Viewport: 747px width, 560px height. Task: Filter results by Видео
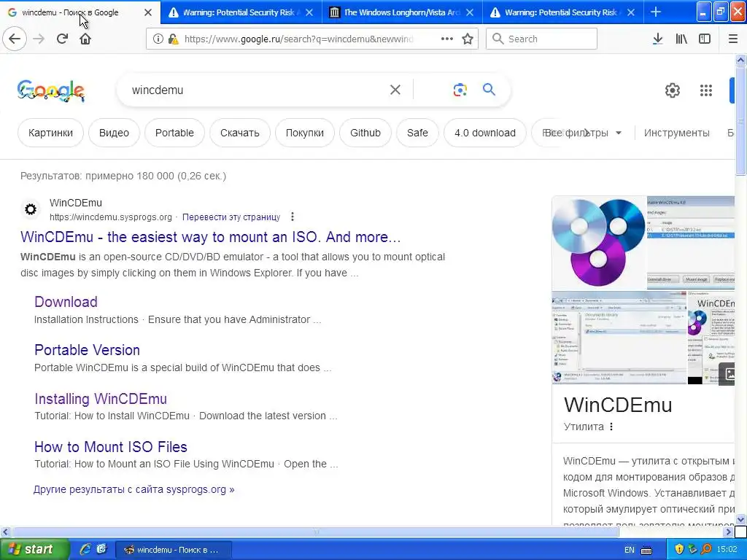[114, 133]
